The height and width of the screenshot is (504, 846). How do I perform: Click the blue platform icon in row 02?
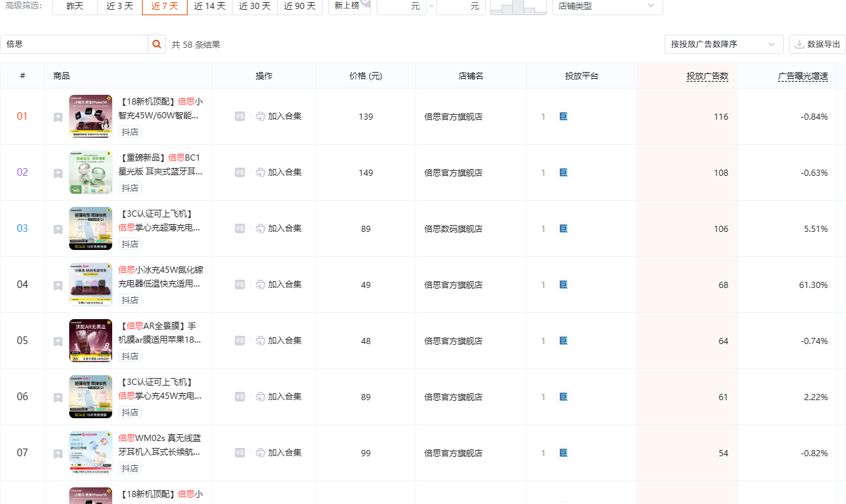pyautogui.click(x=564, y=172)
